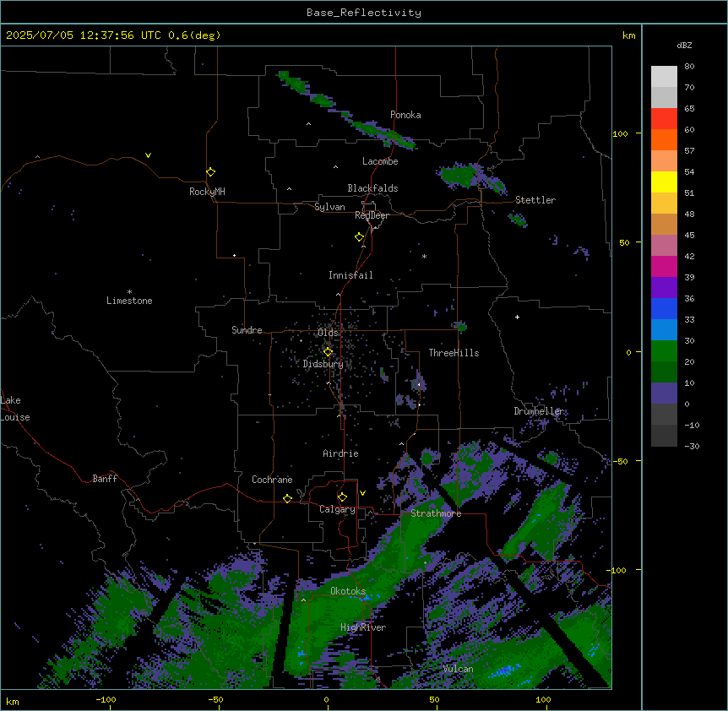Click the Base_Reflectivity title
This screenshot has height=711, width=728.
(x=364, y=13)
